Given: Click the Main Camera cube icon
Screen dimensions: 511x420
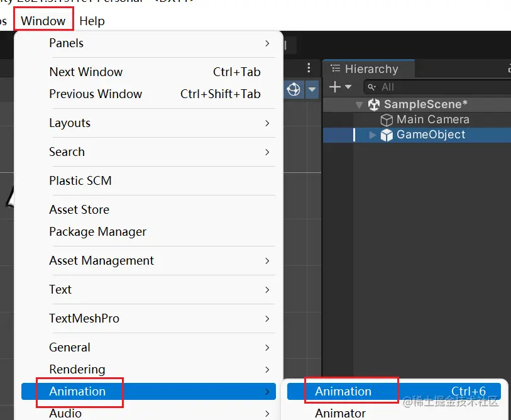Looking at the screenshot, I should [387, 119].
